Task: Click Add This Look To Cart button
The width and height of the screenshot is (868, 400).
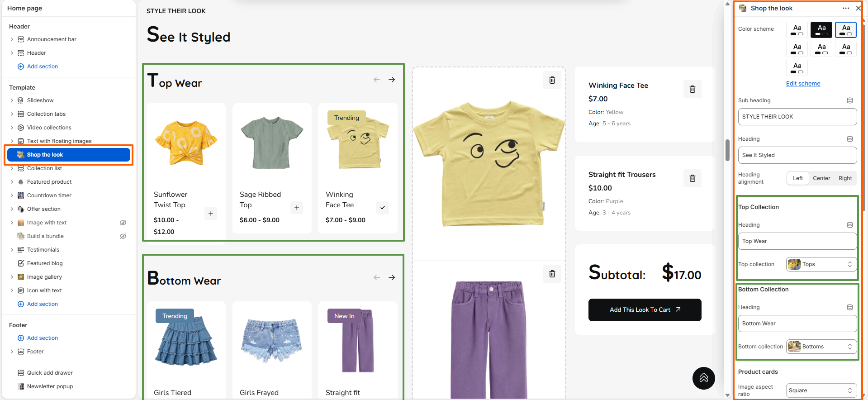Action: point(645,310)
